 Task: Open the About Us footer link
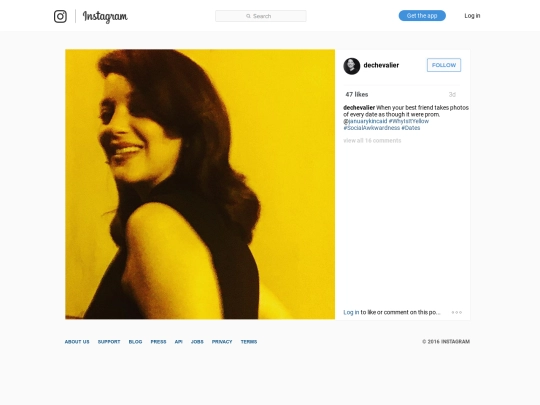click(x=77, y=342)
